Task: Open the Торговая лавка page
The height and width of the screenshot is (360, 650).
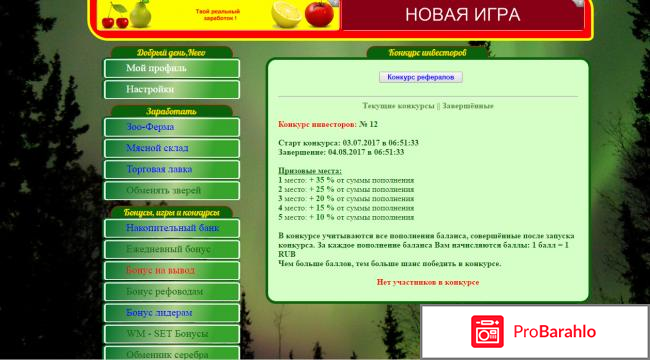Action: 172,170
